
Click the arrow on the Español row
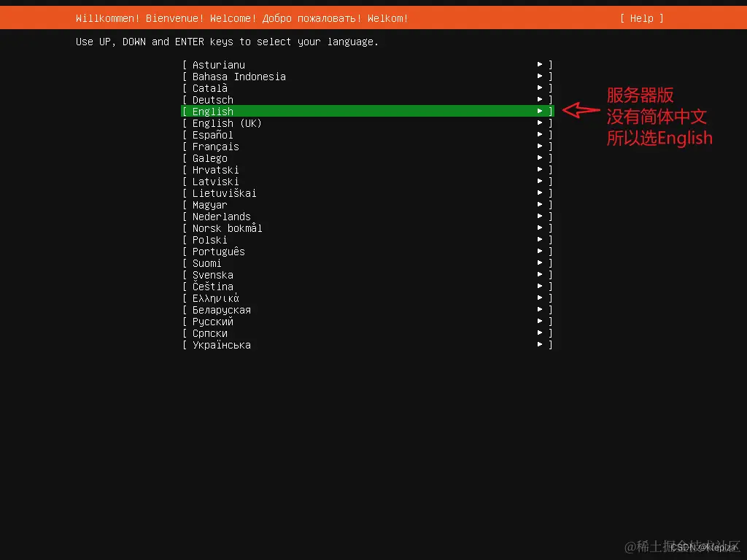540,134
